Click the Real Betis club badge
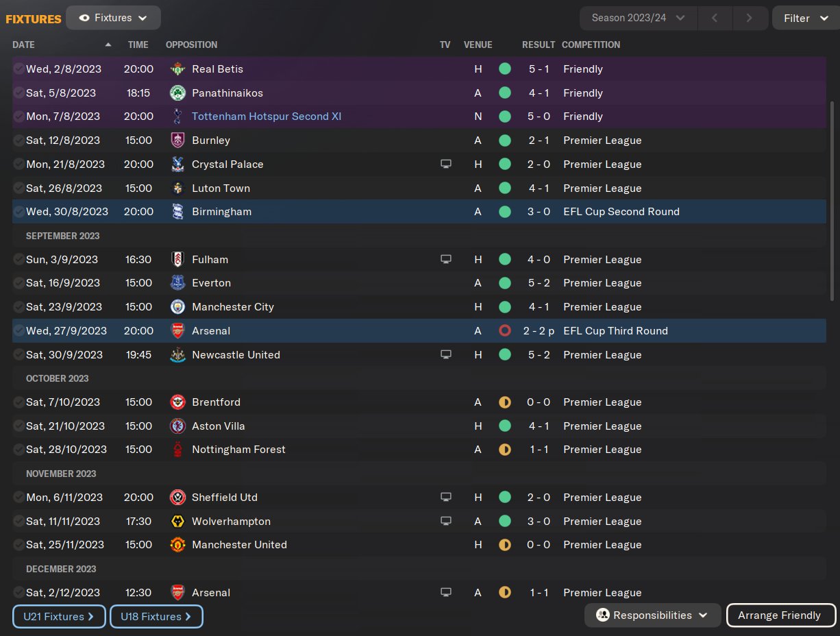 pos(177,69)
